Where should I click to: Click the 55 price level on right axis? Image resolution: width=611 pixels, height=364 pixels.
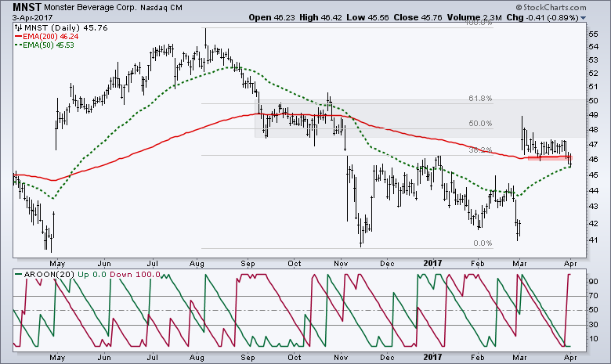click(594, 34)
